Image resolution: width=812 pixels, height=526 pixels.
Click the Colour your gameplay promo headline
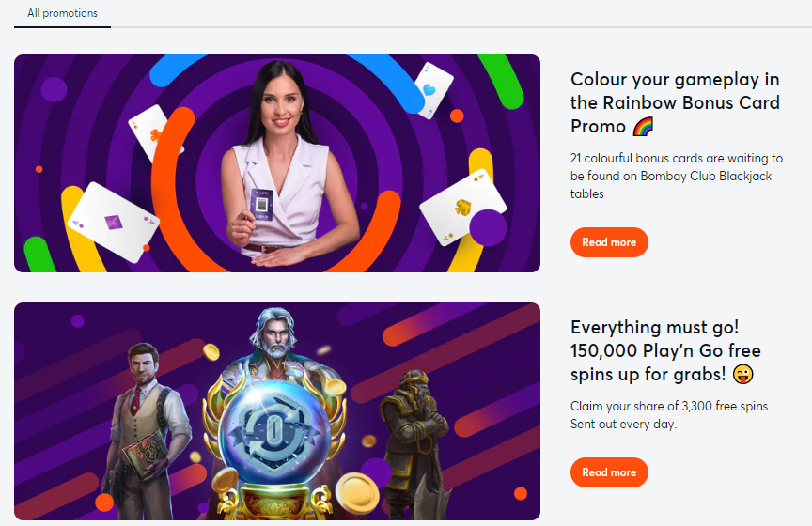[x=675, y=102]
